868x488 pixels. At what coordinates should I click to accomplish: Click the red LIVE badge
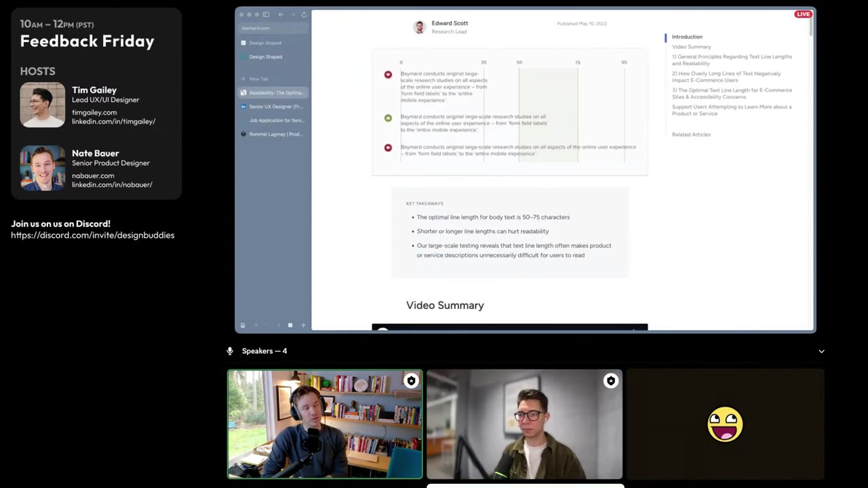click(803, 14)
